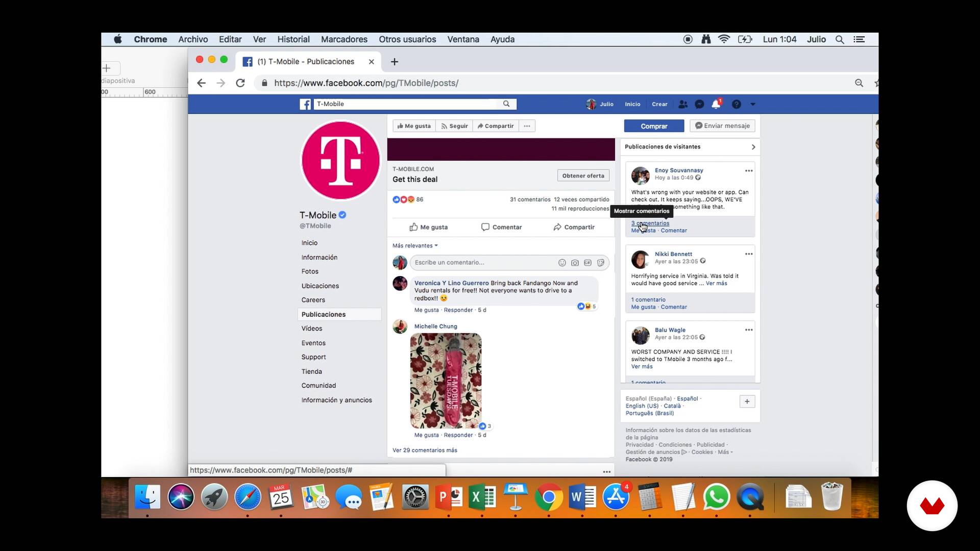980x551 pixels.
Task: Open App Store from the Dock
Action: (x=616, y=497)
